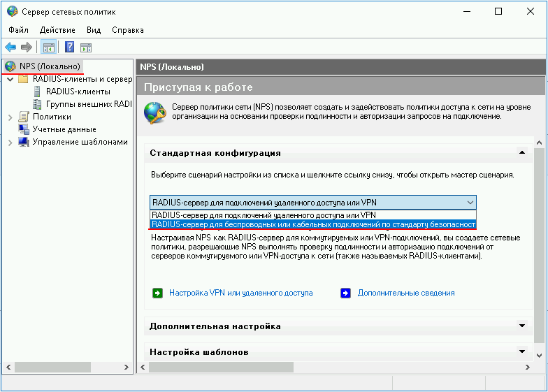Viewport: 548px width, 392px height.
Task: Click the green arrow VPN setup icon
Action: point(158,293)
